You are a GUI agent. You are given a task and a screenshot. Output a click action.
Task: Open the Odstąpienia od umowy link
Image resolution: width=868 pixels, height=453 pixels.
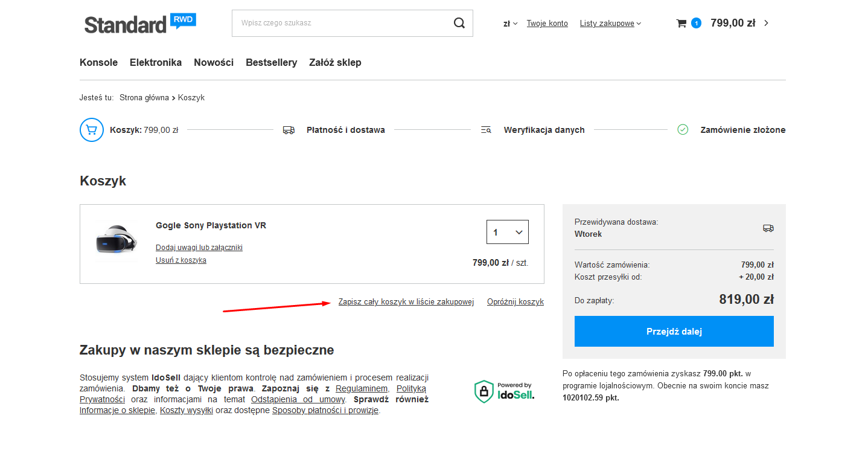[x=298, y=399]
